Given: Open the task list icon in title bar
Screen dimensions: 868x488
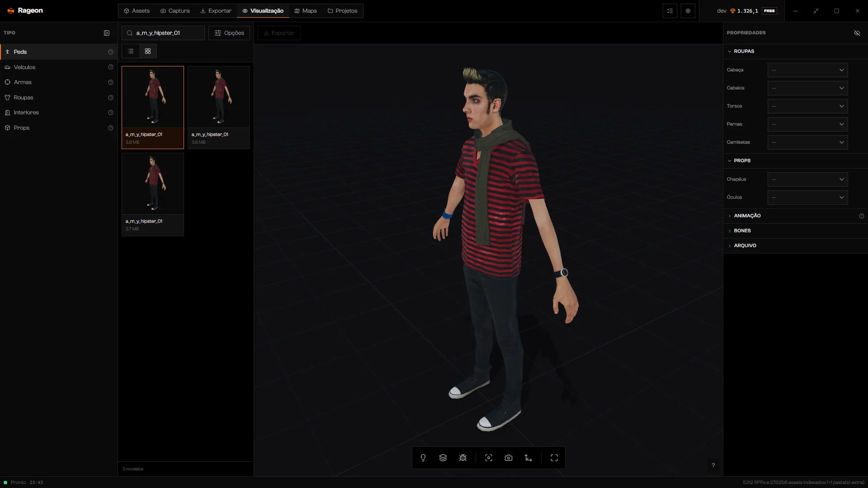Looking at the screenshot, I should click(670, 11).
